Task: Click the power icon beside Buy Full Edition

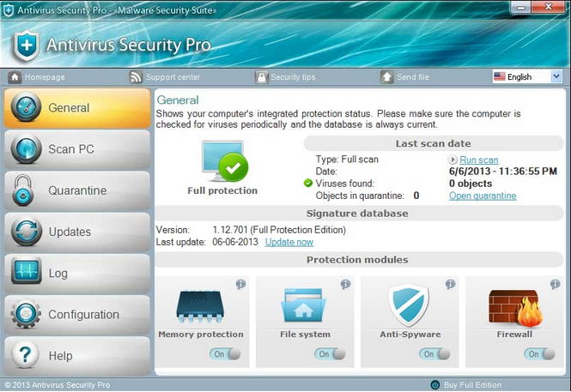Action: click(x=434, y=385)
